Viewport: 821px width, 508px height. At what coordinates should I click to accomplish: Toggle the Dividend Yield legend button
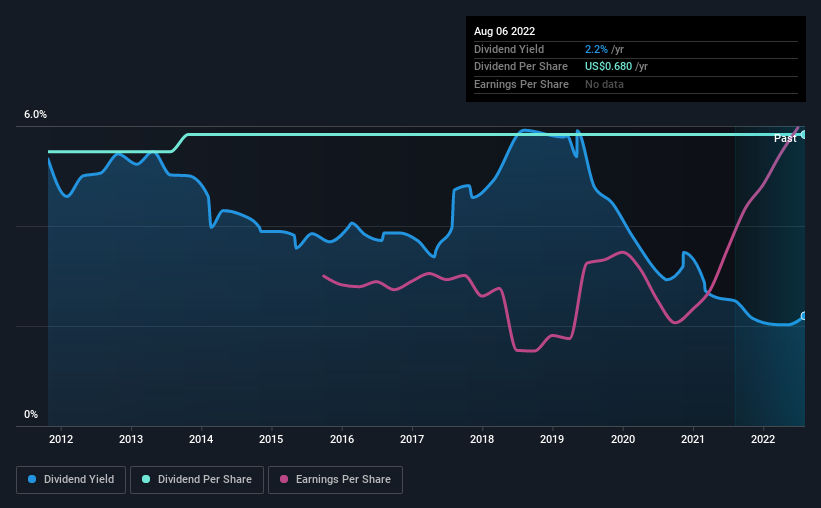[x=71, y=480]
